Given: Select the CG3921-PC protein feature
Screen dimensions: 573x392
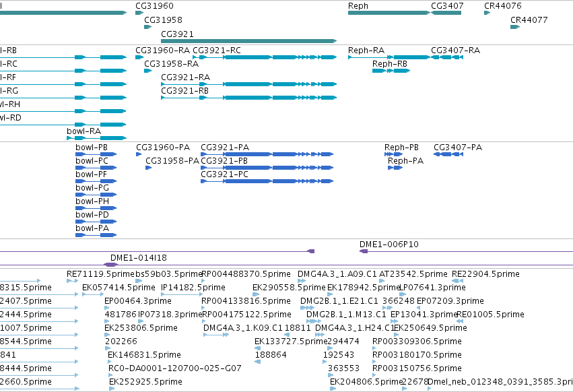Looking at the screenshot, I should click(267, 181).
